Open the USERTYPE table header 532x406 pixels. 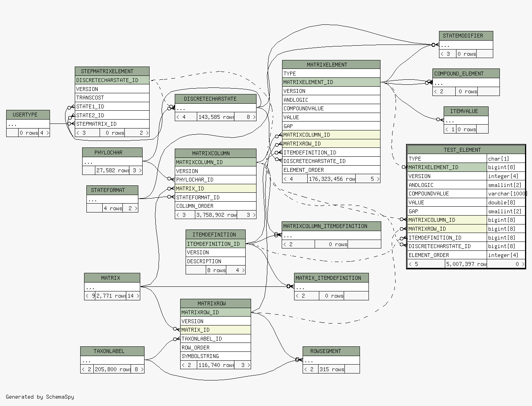coord(28,115)
